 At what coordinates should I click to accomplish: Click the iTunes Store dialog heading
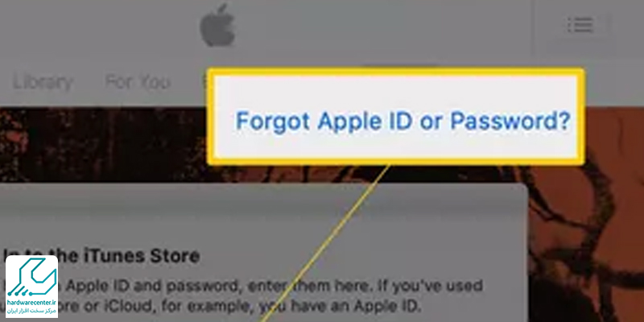(101, 256)
